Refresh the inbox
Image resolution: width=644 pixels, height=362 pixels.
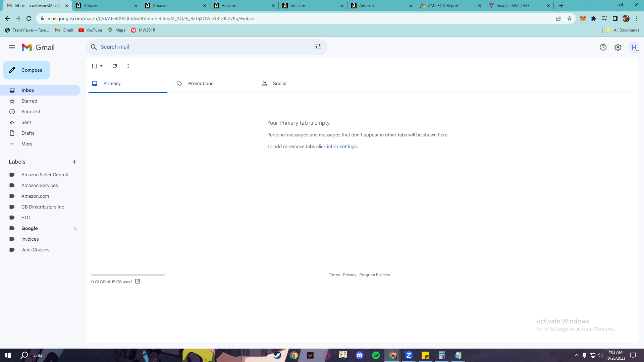115,66
